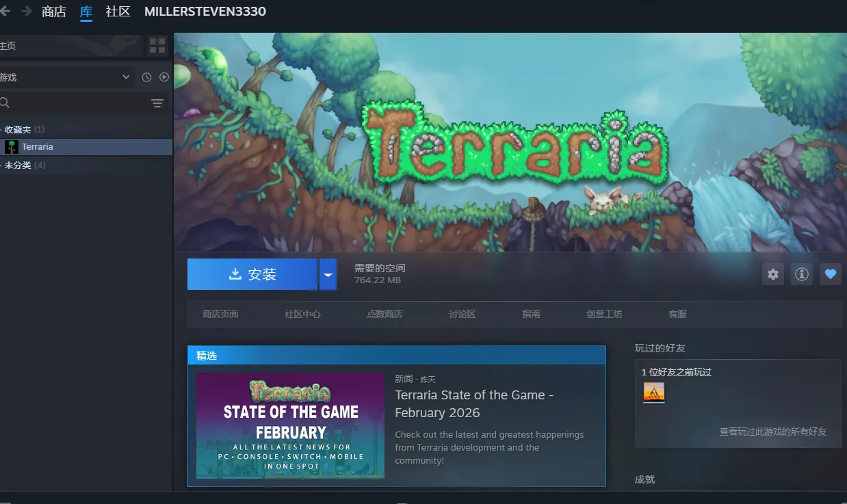This screenshot has width=847, height=504.
Task: View 查看玩过此游戏的所有好友 link
Action: tap(773, 432)
